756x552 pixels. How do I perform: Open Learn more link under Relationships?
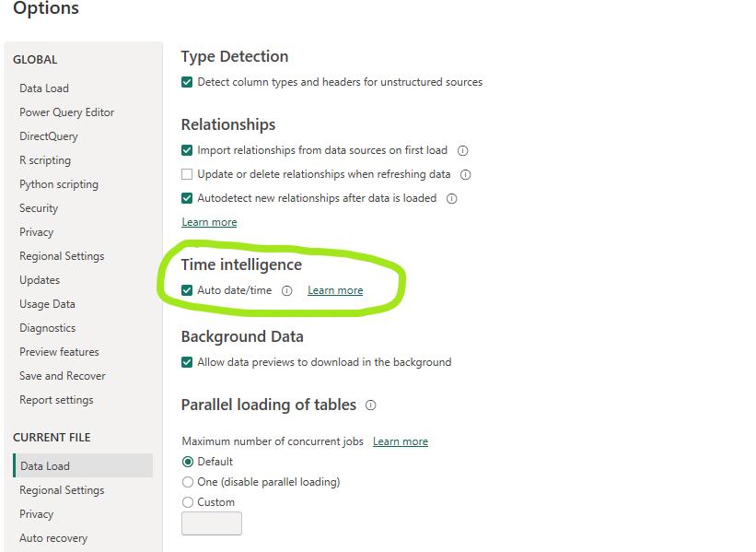tap(209, 222)
